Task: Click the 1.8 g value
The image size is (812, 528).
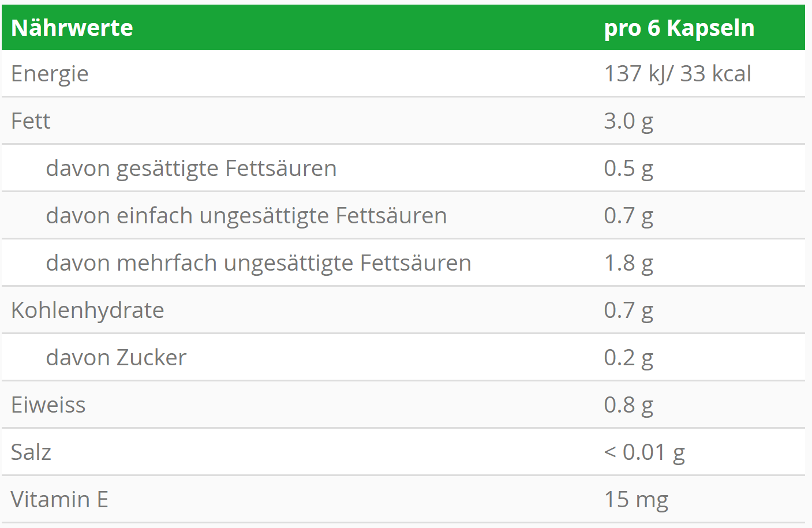Action: pos(628,263)
